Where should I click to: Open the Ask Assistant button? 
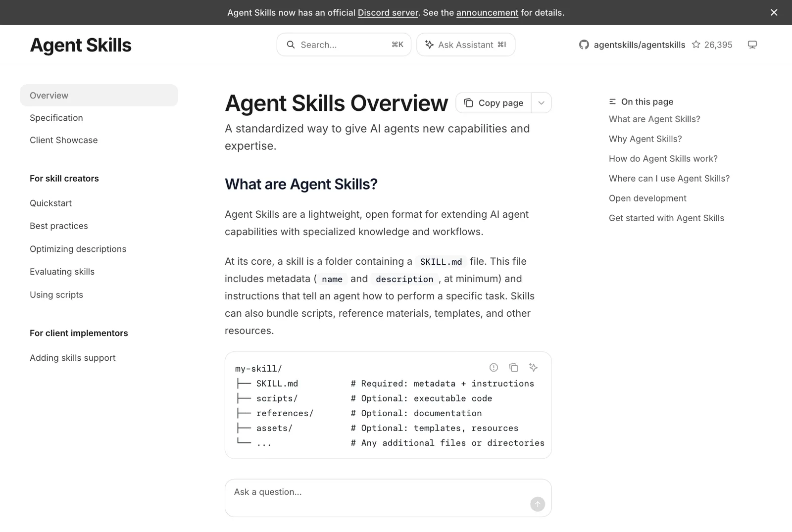tap(466, 45)
